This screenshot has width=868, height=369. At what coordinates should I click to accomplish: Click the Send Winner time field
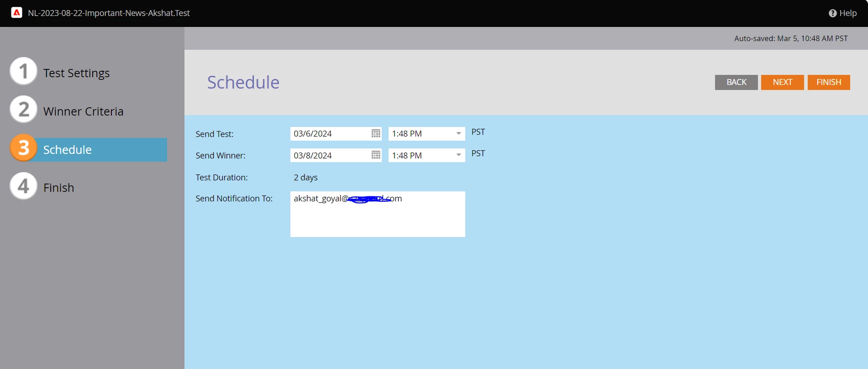(426, 155)
